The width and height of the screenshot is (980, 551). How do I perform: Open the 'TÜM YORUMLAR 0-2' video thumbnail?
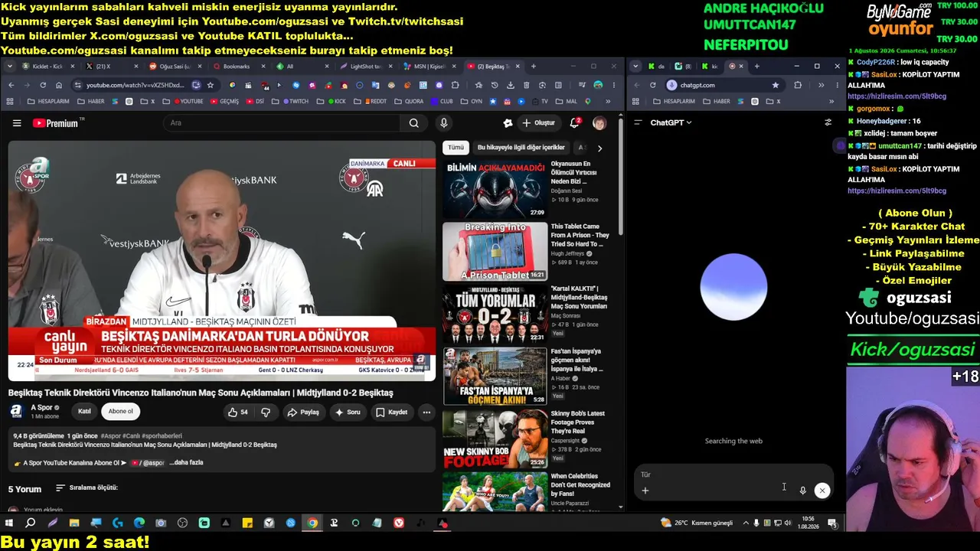(x=495, y=314)
